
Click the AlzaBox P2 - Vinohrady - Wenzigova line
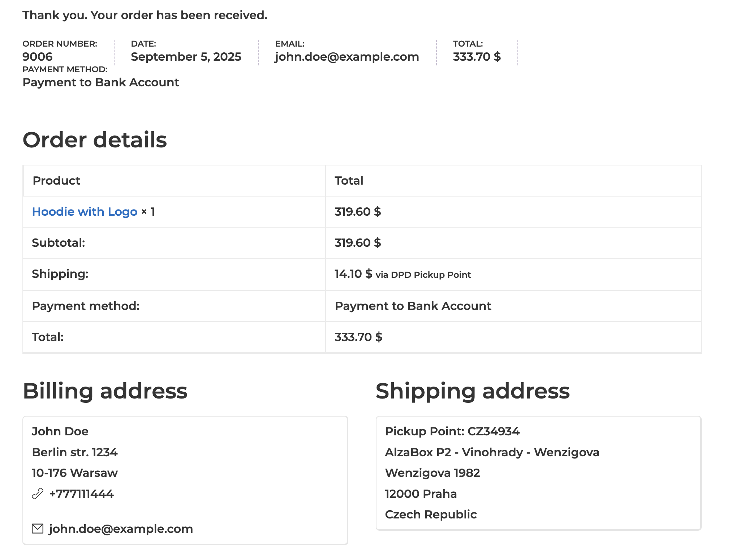[492, 452]
